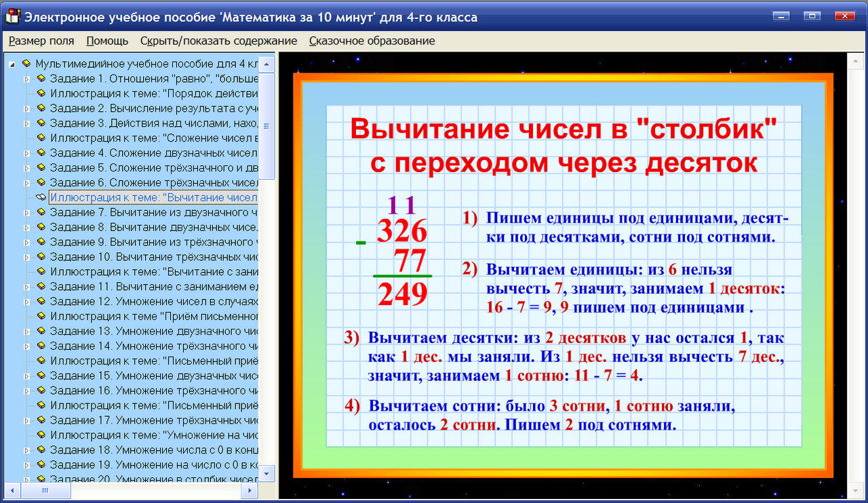Click the open-book icon of selected illustration
Viewport: 868px width, 503px height.
[x=42, y=197]
